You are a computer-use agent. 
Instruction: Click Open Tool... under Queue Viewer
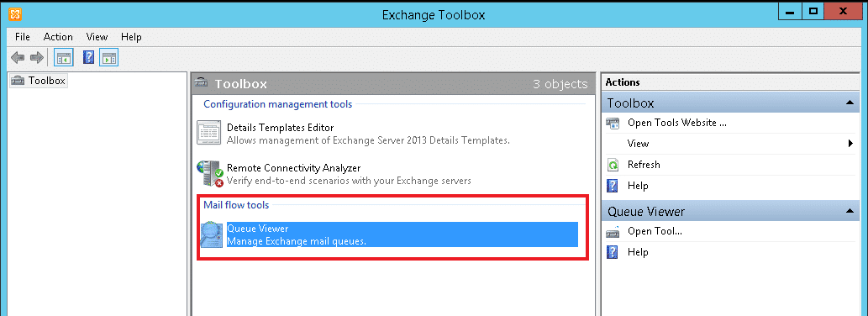(x=655, y=231)
